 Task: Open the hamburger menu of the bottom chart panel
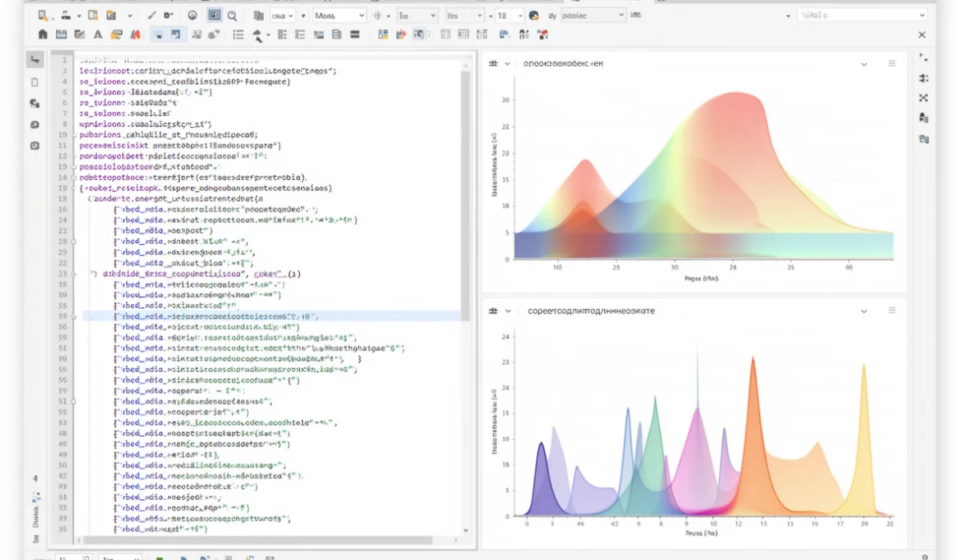[892, 310]
